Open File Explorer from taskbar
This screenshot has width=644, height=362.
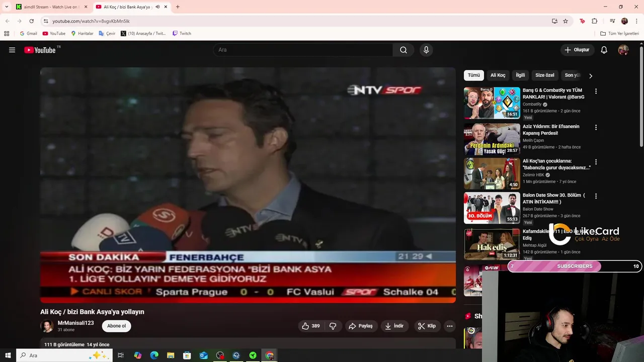pyautogui.click(x=171, y=355)
